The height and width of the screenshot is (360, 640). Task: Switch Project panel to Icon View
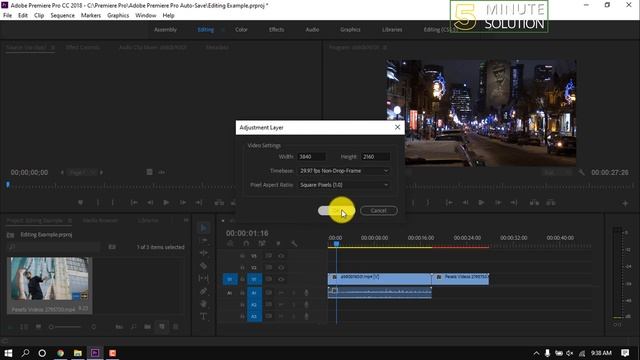point(38,327)
